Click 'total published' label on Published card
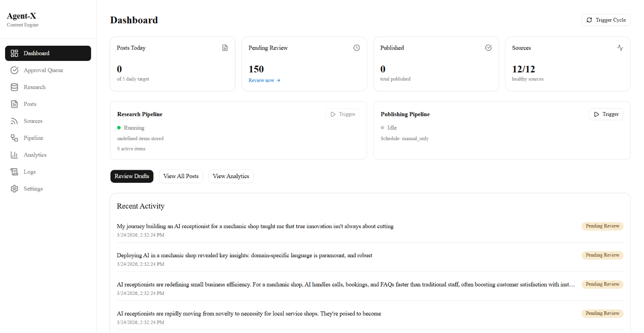 (x=395, y=79)
